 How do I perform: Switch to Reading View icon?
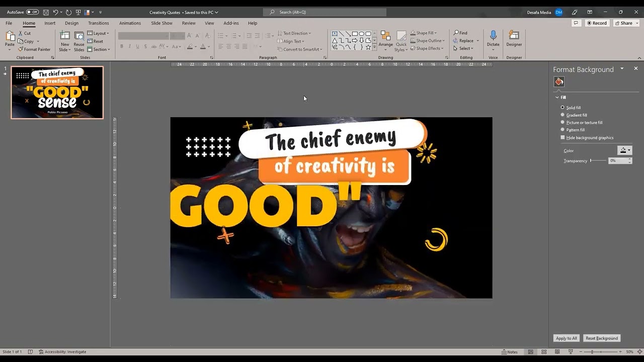pos(557,352)
